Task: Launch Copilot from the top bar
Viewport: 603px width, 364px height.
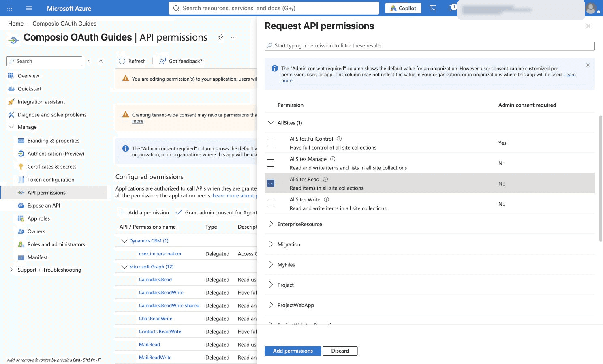Action: [x=404, y=8]
